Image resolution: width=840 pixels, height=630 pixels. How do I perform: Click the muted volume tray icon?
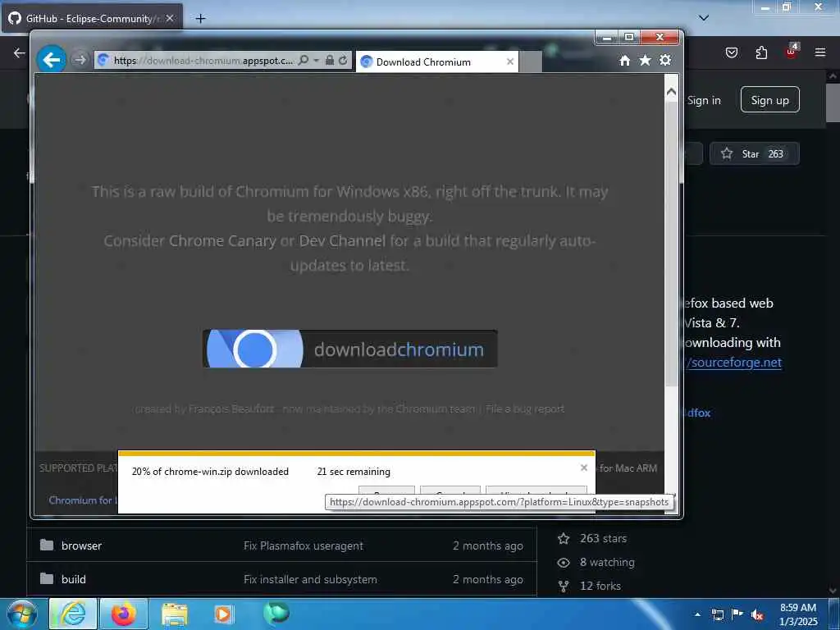[x=757, y=614]
